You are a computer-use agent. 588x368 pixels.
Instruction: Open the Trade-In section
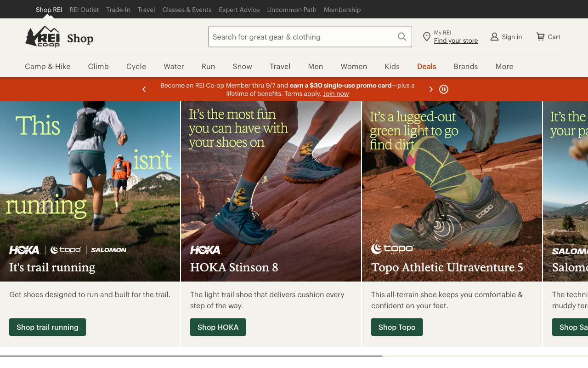118,10
